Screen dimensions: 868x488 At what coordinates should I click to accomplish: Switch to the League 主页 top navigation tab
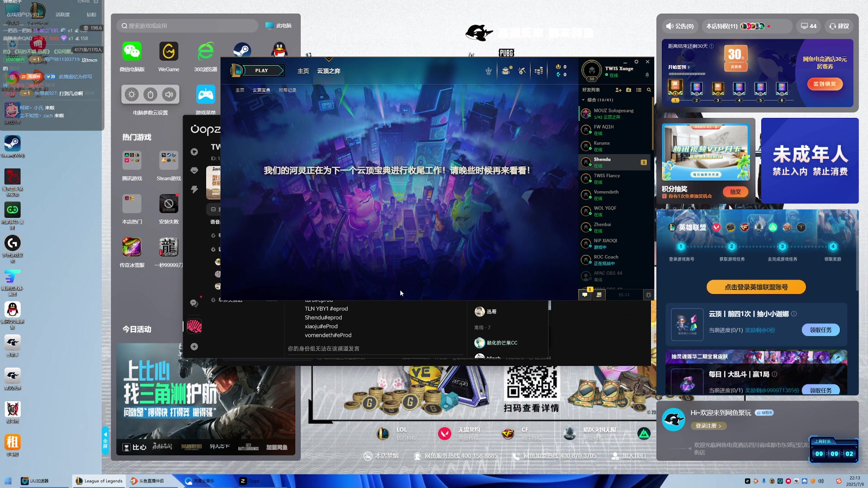303,71
